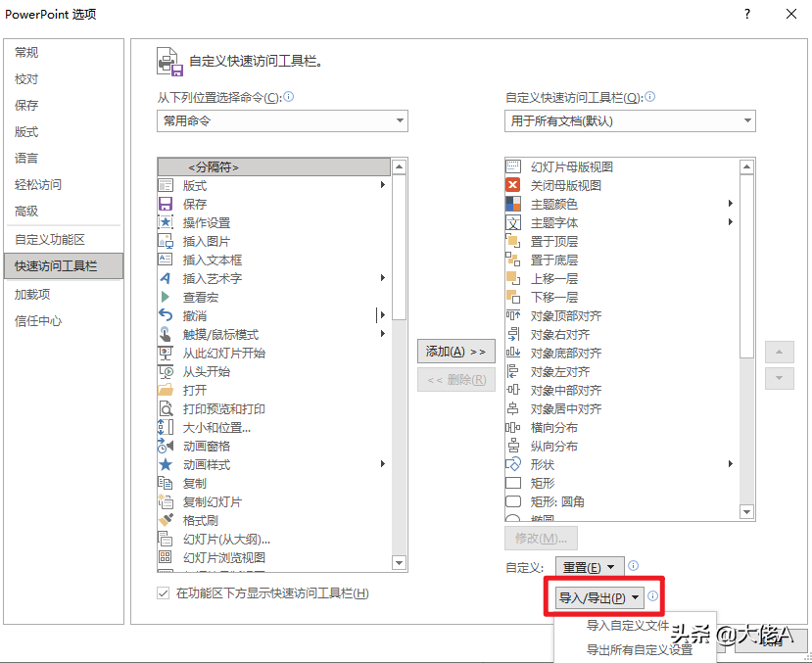
Task: Select 纵向分布 in the right list
Action: tap(621, 447)
